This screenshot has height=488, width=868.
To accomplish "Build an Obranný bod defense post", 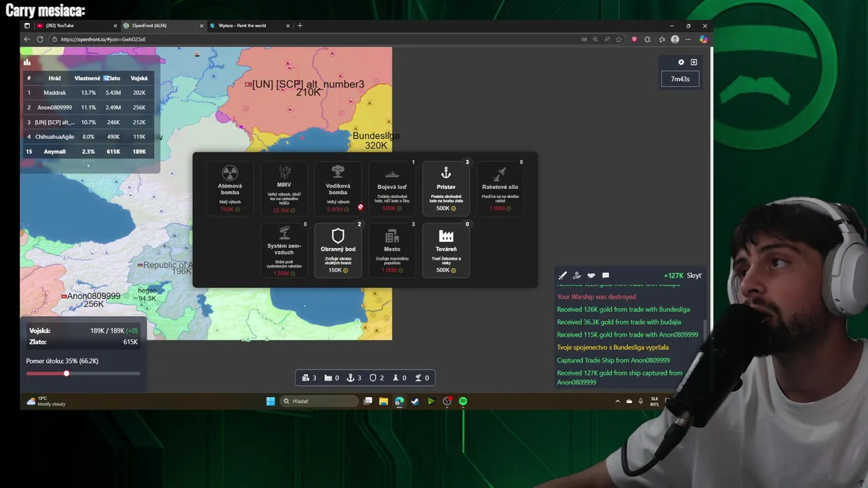I will pyautogui.click(x=338, y=251).
